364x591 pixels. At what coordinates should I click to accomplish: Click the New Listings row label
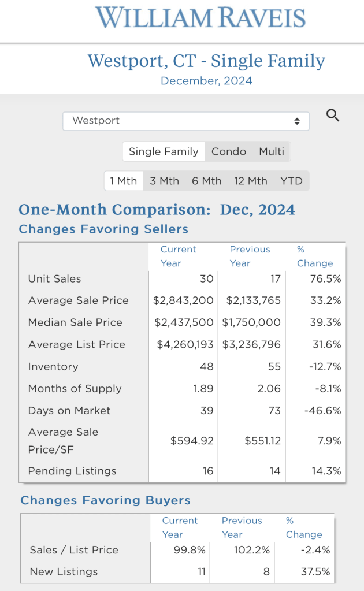coord(64,571)
